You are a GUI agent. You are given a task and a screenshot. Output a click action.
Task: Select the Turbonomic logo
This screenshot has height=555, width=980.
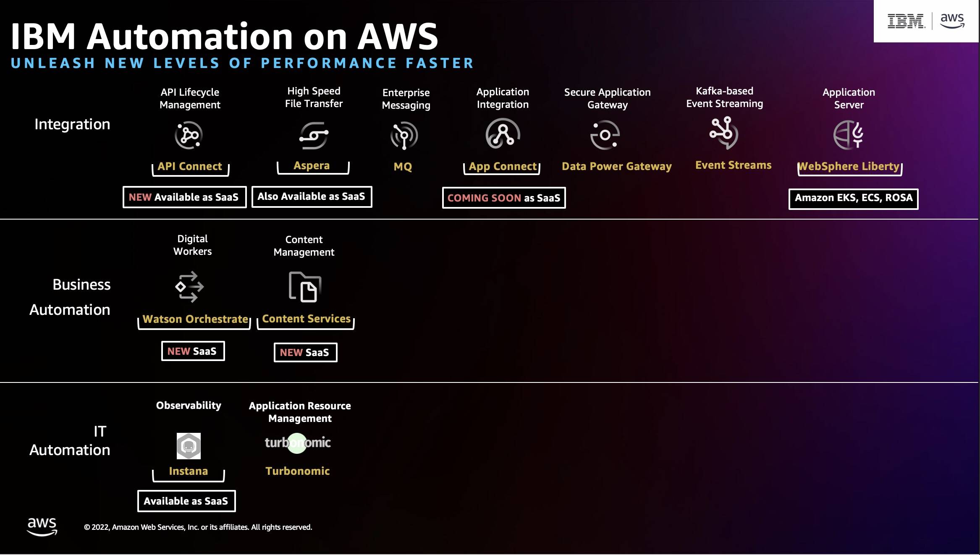(x=298, y=442)
